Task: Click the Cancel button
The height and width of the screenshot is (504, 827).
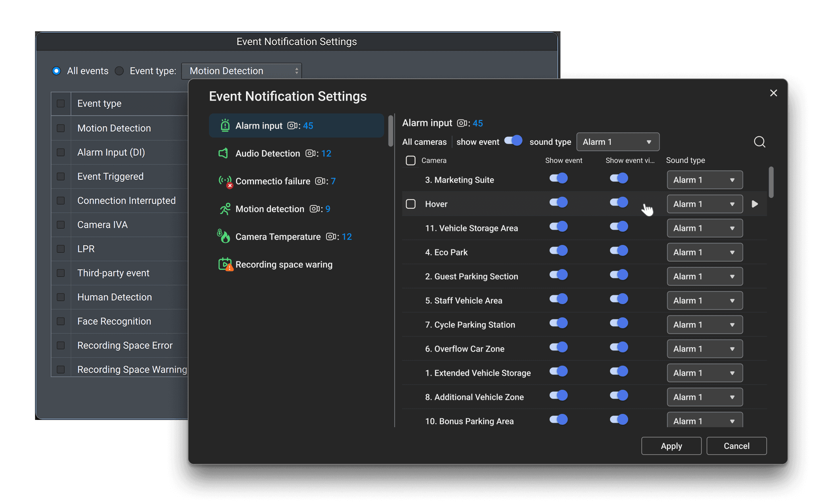Action: [x=736, y=446]
